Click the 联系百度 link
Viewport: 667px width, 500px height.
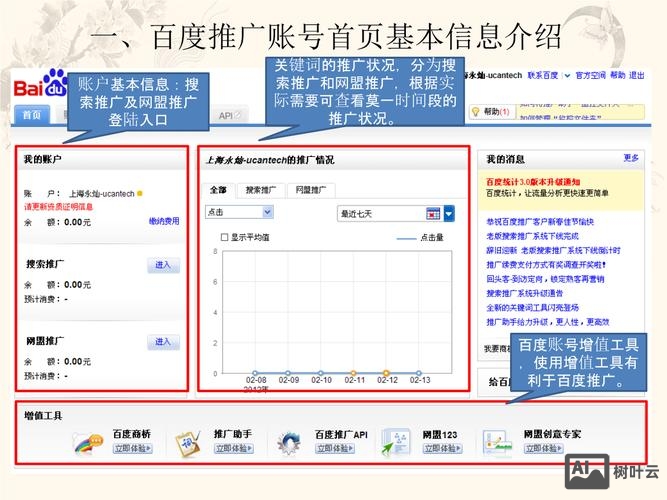pyautogui.click(x=543, y=75)
